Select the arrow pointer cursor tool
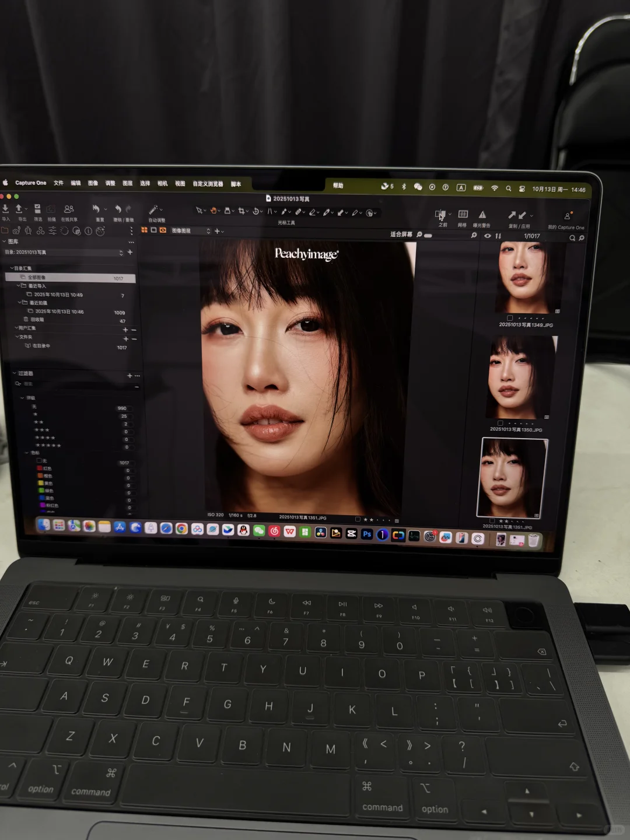This screenshot has height=840, width=630. tap(199, 211)
